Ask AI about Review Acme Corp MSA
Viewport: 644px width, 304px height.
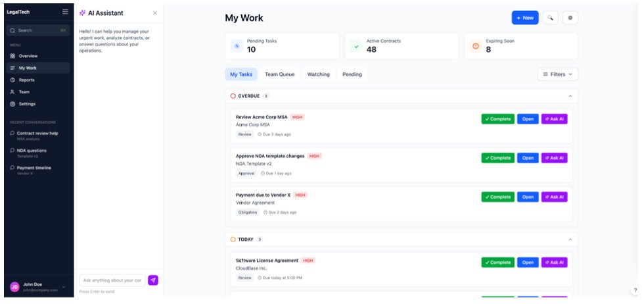pos(555,119)
